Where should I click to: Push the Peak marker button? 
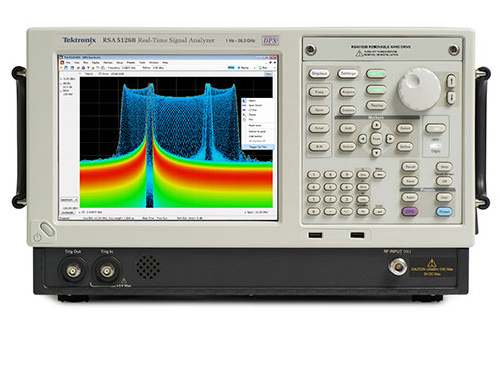(x=376, y=139)
